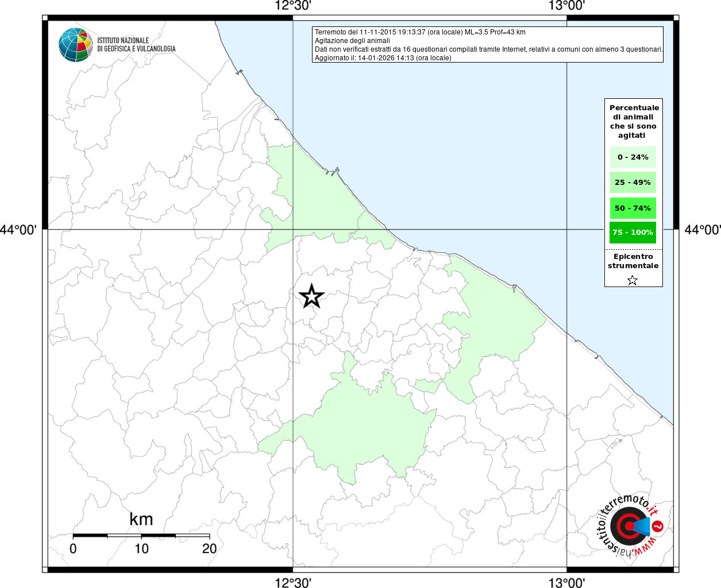This screenshot has width=721, height=588.
Task: Select the 0 - 24% legend swatch
Action: click(x=633, y=157)
